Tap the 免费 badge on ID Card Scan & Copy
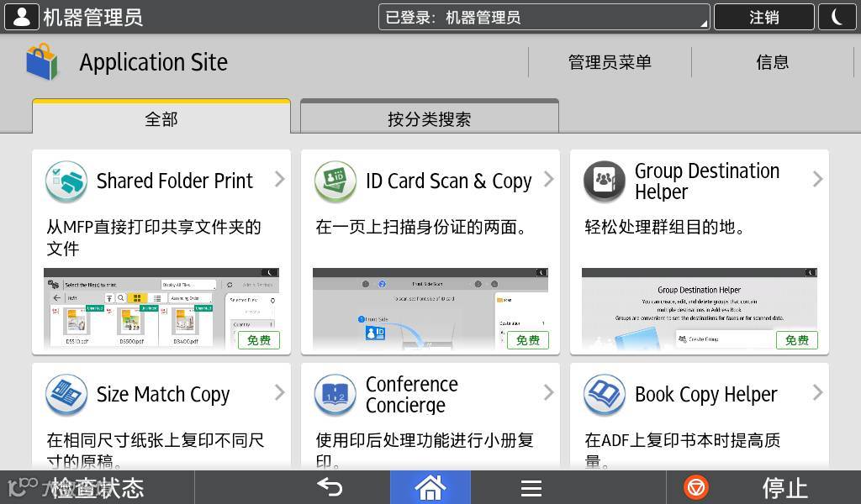The image size is (861, 504). pos(528,340)
